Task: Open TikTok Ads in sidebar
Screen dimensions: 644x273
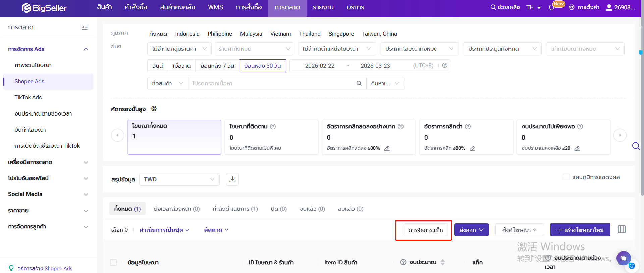Action: (28, 97)
